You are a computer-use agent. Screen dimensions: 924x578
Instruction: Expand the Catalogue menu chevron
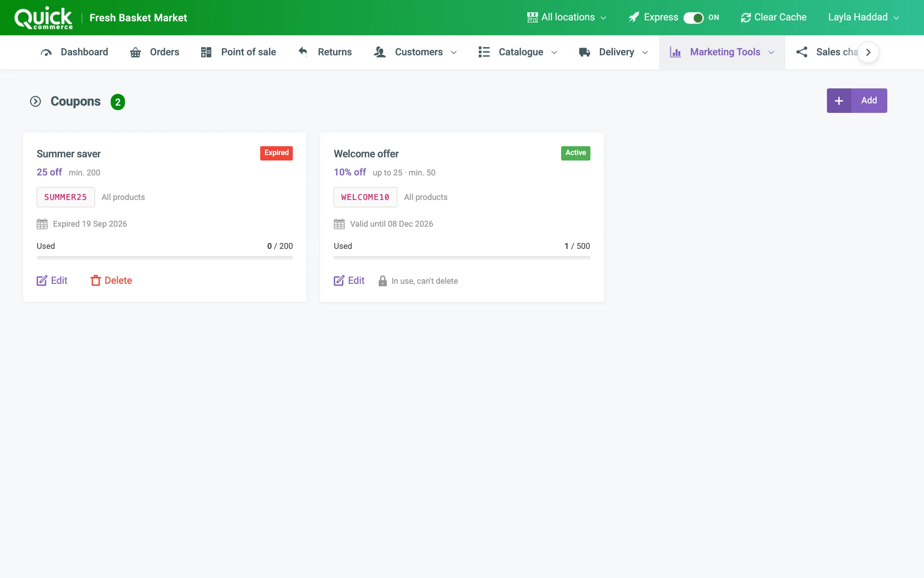point(554,53)
